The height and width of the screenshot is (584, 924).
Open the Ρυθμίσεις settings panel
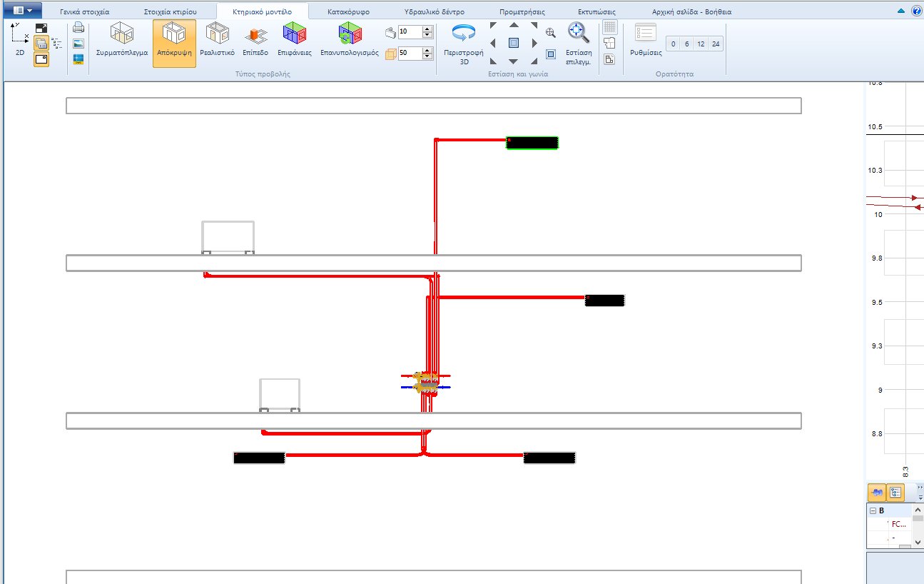point(644,41)
